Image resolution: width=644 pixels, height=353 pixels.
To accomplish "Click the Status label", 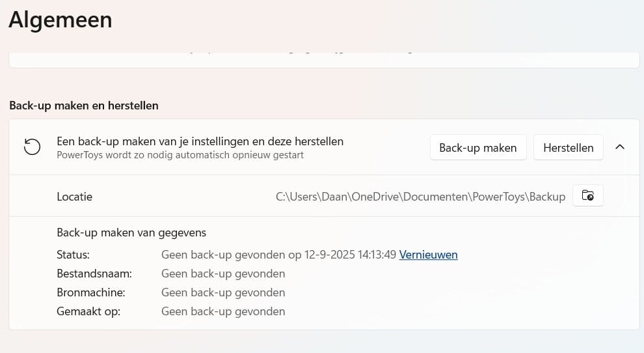I will coord(73,255).
